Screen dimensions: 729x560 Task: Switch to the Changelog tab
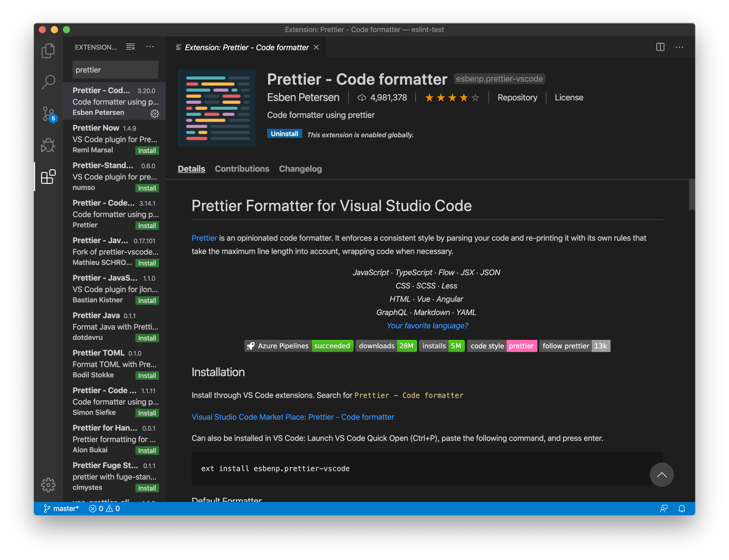[300, 169]
